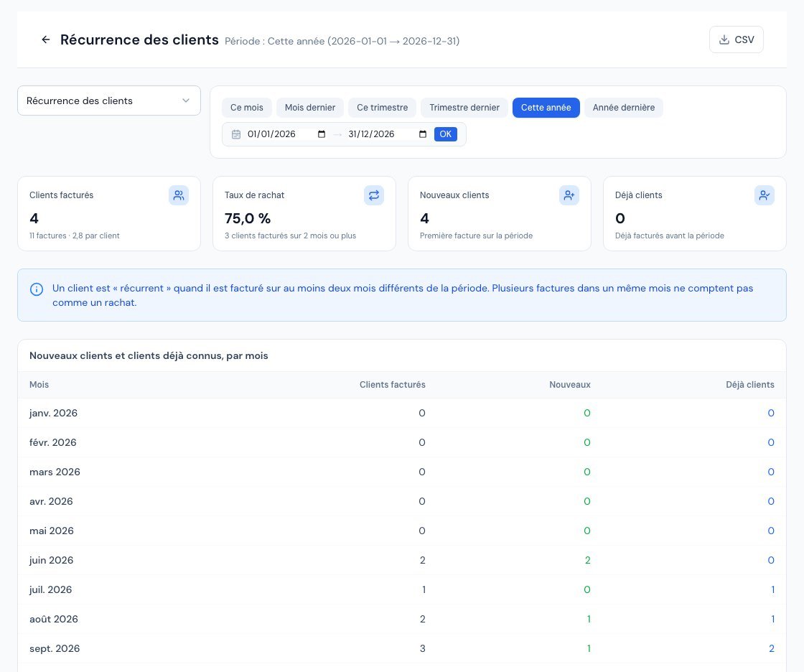Image resolution: width=804 pixels, height=672 pixels.
Task: Select the Ce mois period
Action: pos(247,108)
